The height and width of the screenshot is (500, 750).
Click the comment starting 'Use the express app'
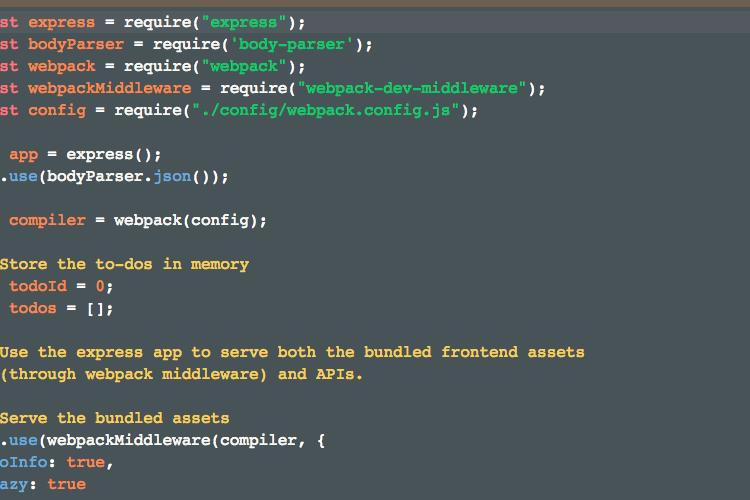[292, 353]
